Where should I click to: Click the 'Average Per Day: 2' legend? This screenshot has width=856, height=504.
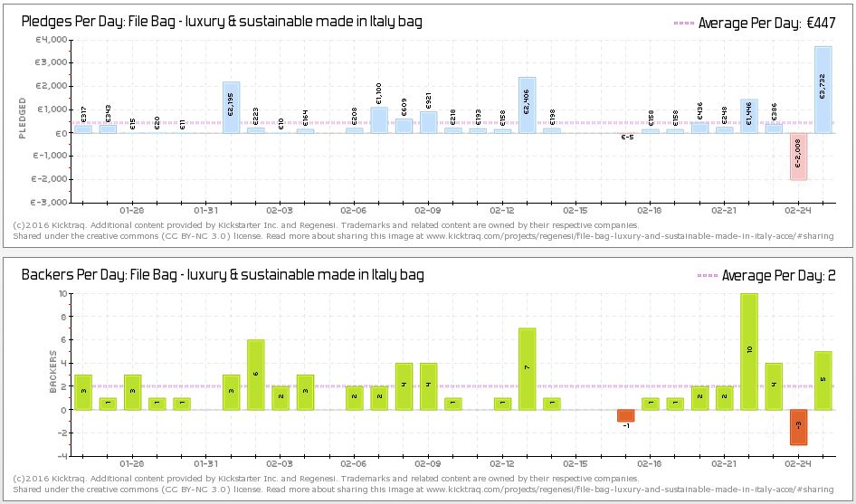pos(766,276)
